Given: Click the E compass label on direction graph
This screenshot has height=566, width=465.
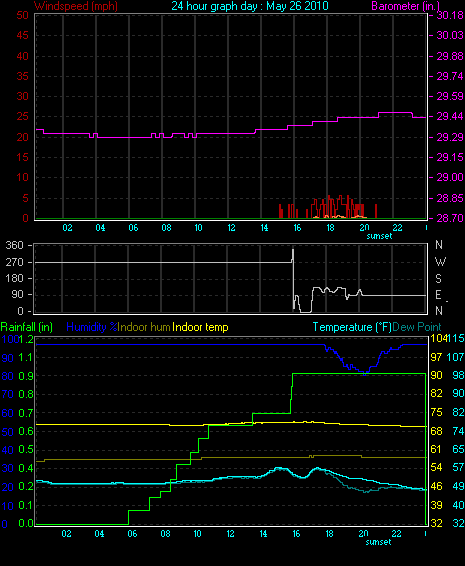Looking at the screenshot, I should 438,295.
